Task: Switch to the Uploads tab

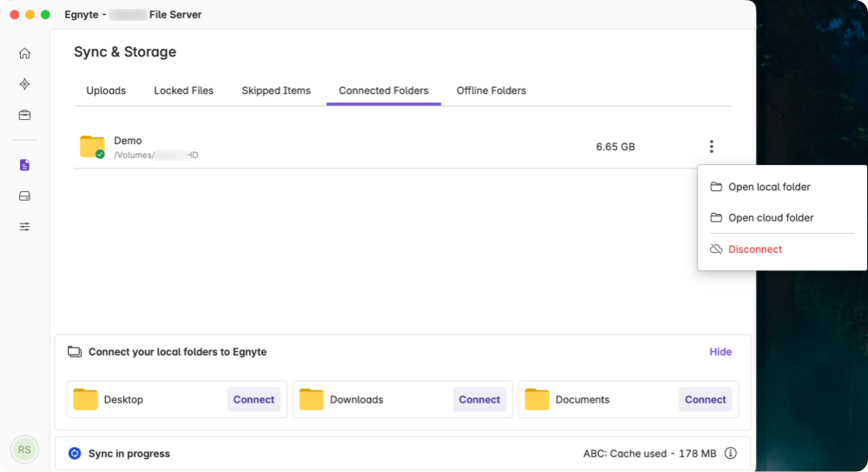Action: point(106,90)
